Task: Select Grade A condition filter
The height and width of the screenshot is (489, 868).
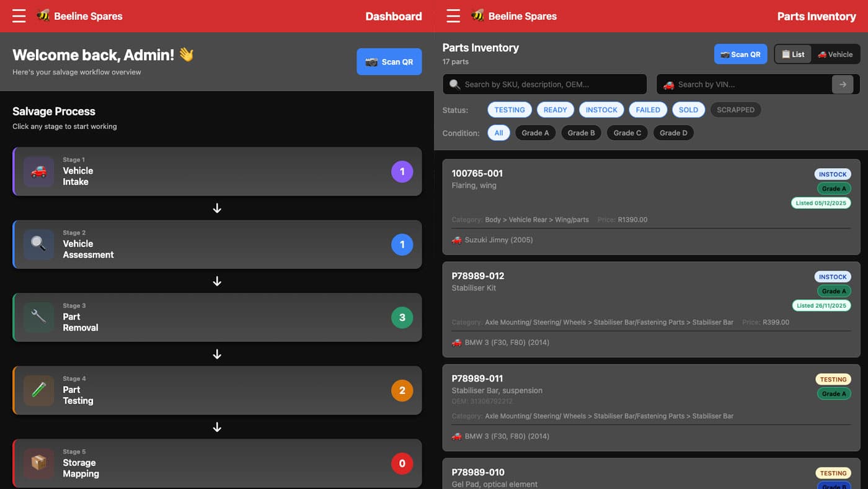Action: point(535,133)
